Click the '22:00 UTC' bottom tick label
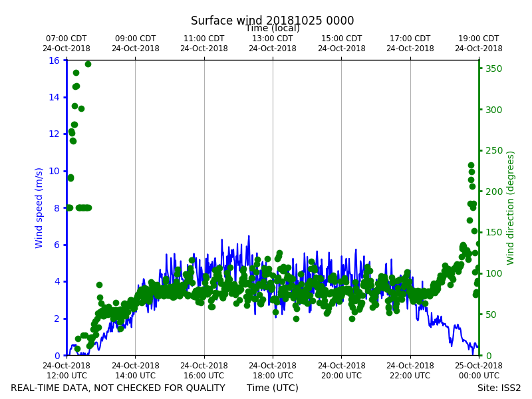The height and width of the screenshot is (399, 532). 410,376
